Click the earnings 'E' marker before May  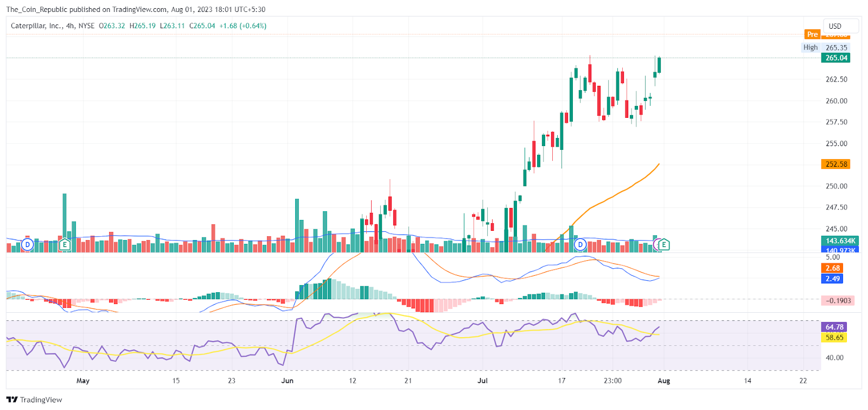click(x=65, y=244)
